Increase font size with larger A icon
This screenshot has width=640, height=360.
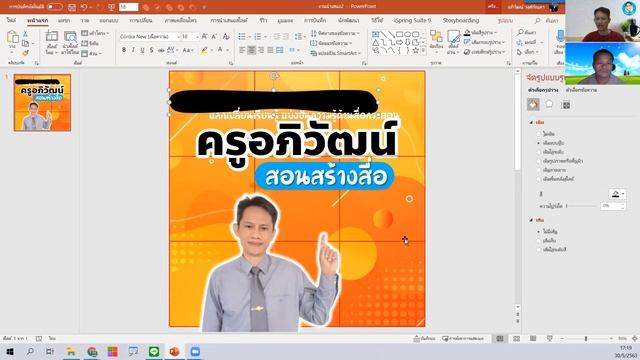click(x=204, y=37)
